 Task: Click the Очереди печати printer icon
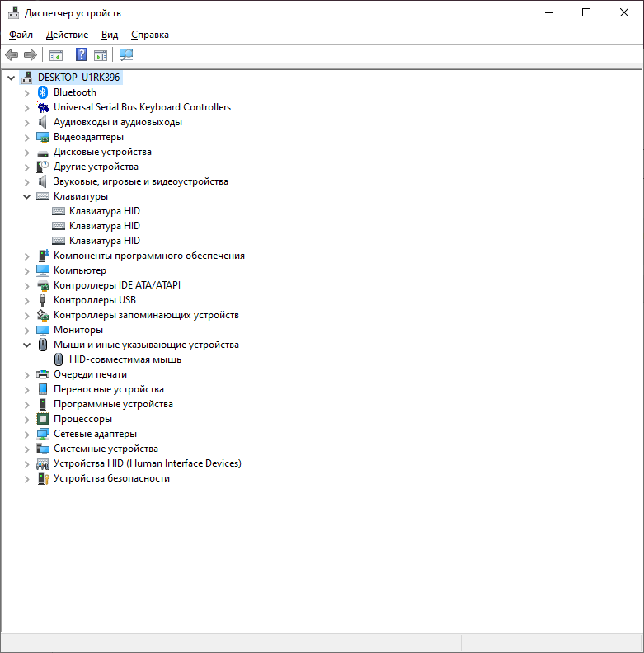(43, 374)
